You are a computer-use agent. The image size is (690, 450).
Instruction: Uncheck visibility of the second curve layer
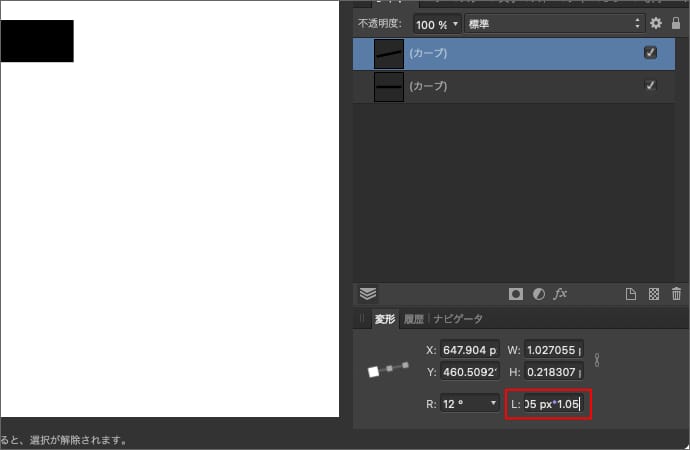click(x=651, y=87)
